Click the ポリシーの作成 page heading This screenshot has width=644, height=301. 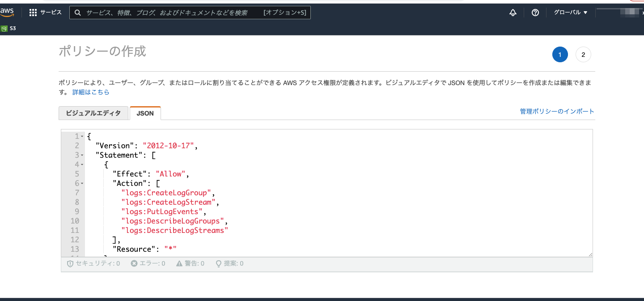[102, 51]
